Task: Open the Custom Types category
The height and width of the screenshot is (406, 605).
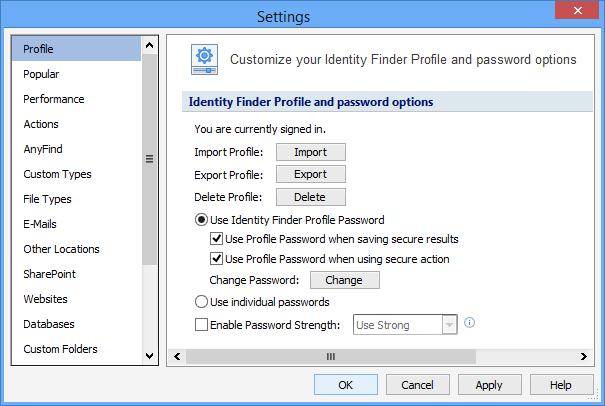Action: tap(57, 174)
